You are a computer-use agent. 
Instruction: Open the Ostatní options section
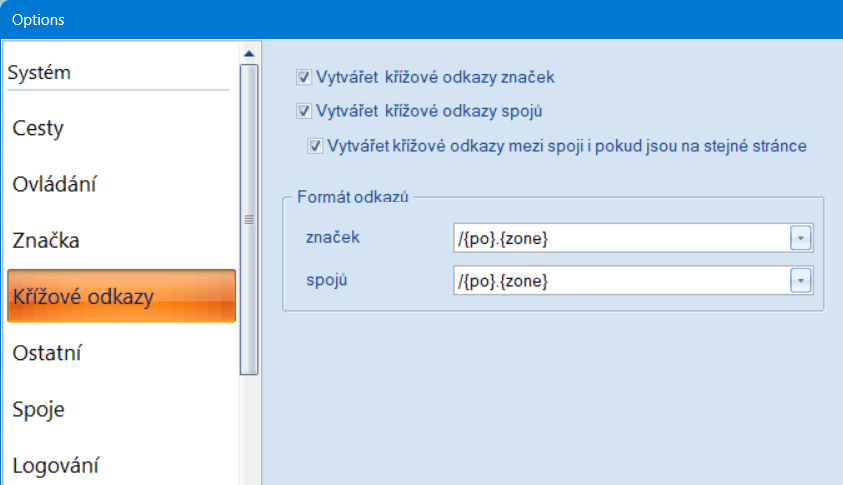[122, 353]
